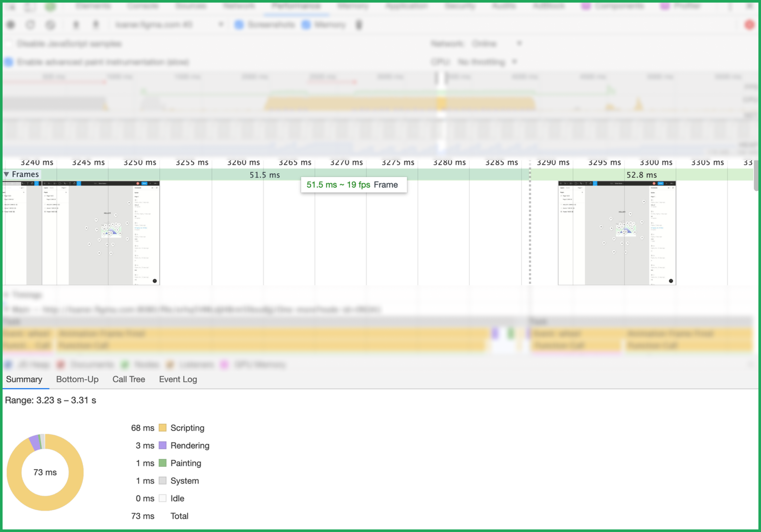Click the Collect garbage trash icon

pos(359,25)
